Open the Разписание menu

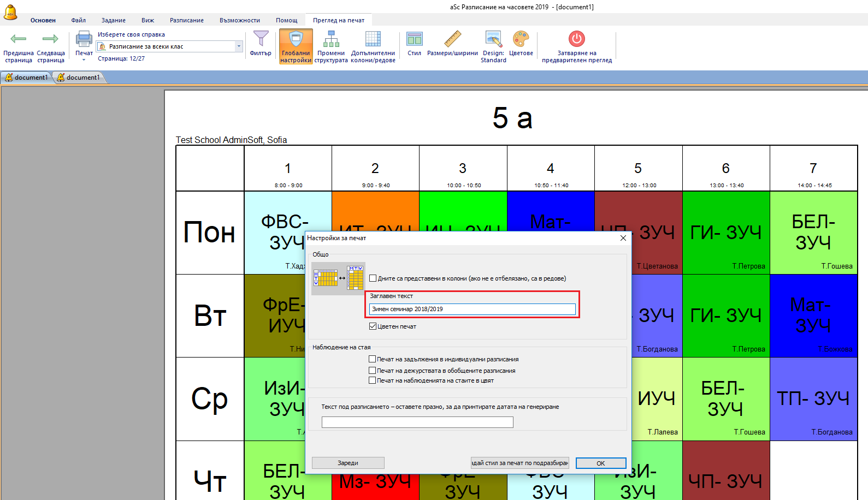(x=186, y=20)
